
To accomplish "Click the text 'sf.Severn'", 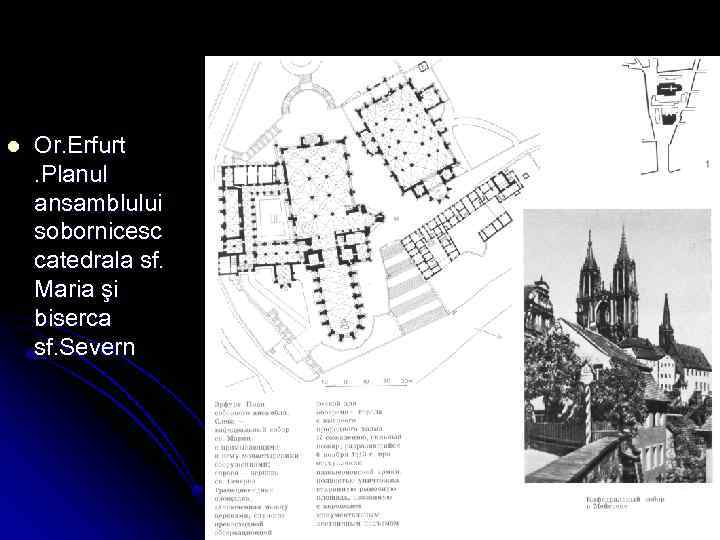I will [x=84, y=347].
